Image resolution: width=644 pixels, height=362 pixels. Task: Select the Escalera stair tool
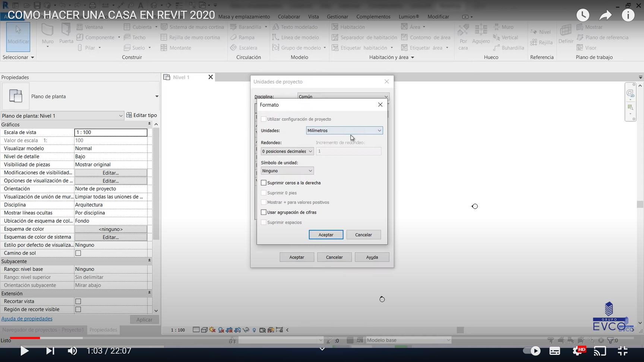pos(244,48)
